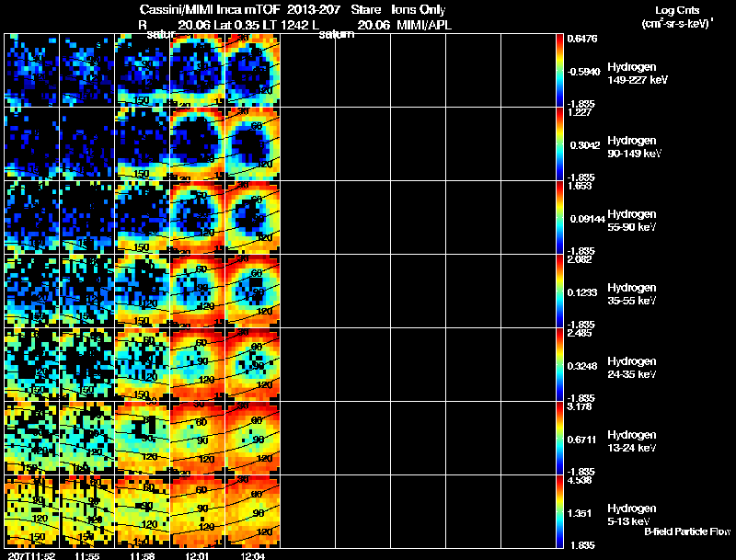Select the 149-227 keV image at 12:04
The width and height of the screenshot is (736, 560).
point(253,70)
